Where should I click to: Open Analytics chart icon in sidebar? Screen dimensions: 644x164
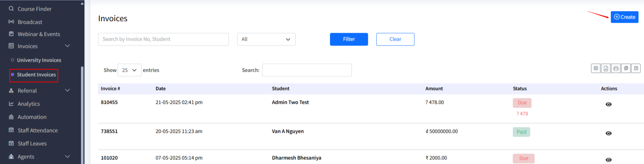point(11,104)
